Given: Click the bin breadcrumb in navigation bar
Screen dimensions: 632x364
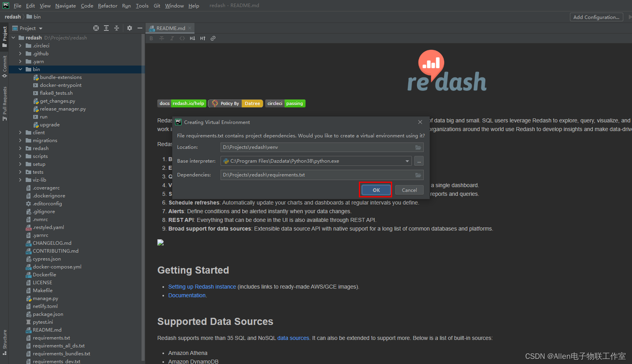Looking at the screenshot, I should 34,17.
